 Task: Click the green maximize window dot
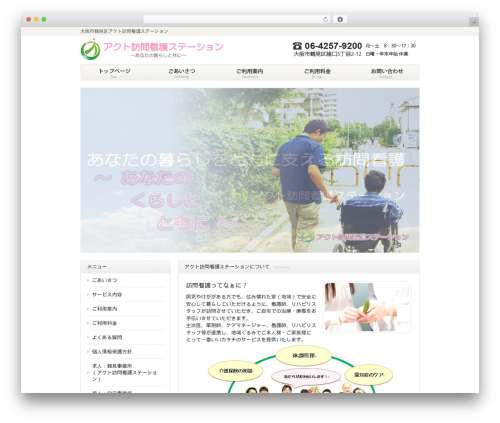(44, 19)
